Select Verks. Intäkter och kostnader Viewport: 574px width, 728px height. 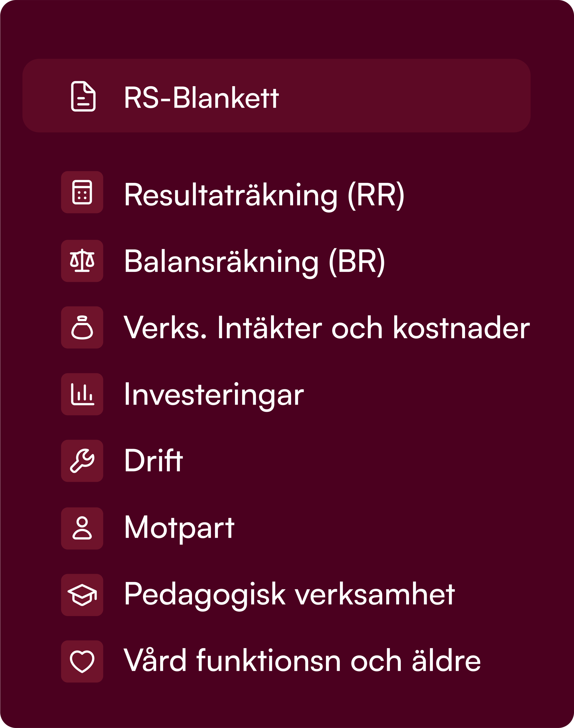[x=326, y=328]
